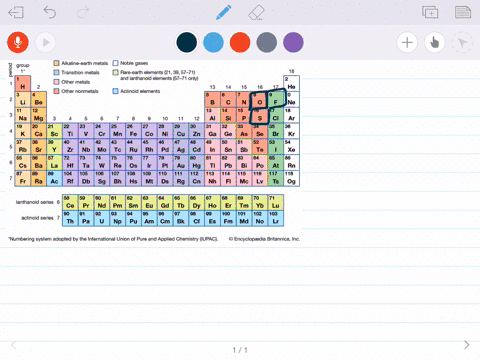The width and height of the screenshot is (480, 360).
Task: Tap the hydrogen H cell
Action: pyautogui.click(x=23, y=83)
